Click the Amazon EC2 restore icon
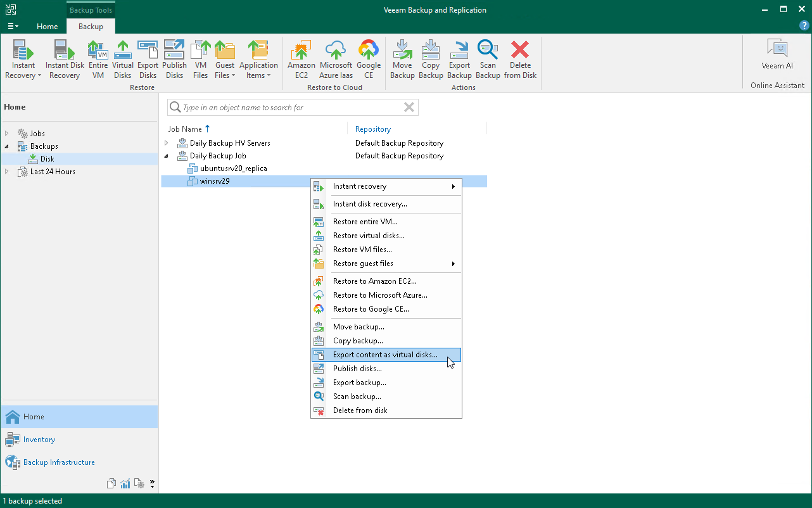 coord(301,60)
